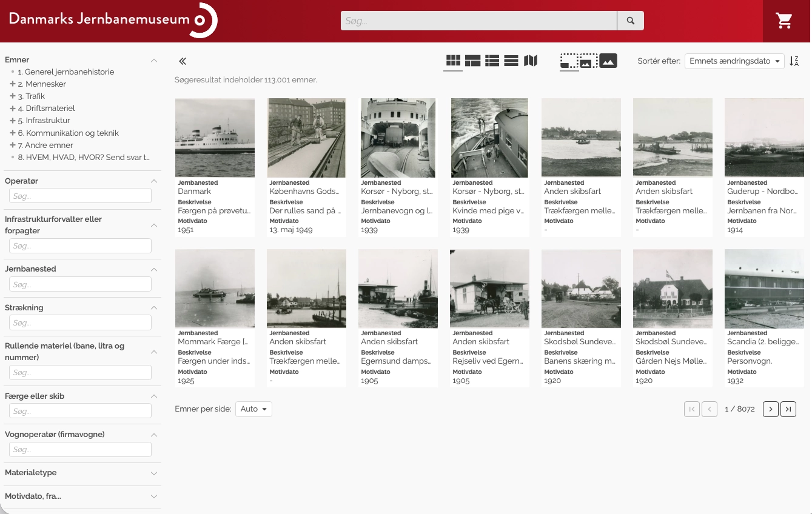Viewport: 812px width, 514px height.
Task: Select small image with text display mode
Action: tap(588, 61)
